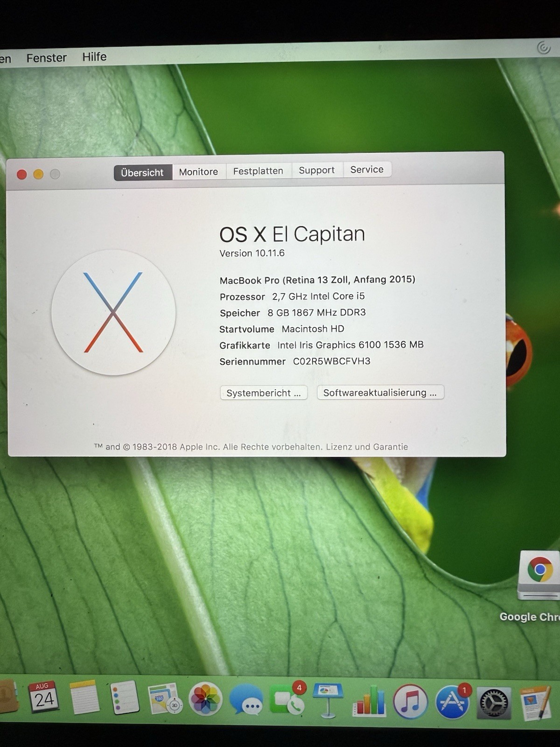Click the El Capitan X logo
This screenshot has height=747, width=560.
(x=113, y=312)
